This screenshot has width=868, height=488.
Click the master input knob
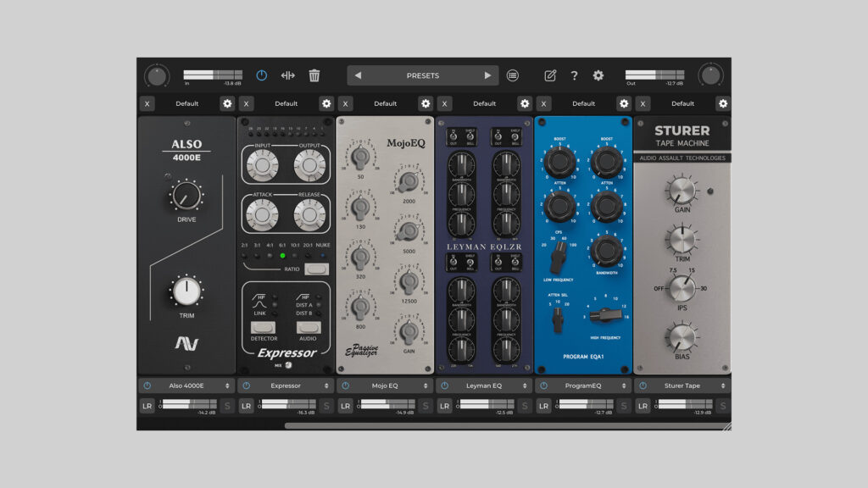157,75
